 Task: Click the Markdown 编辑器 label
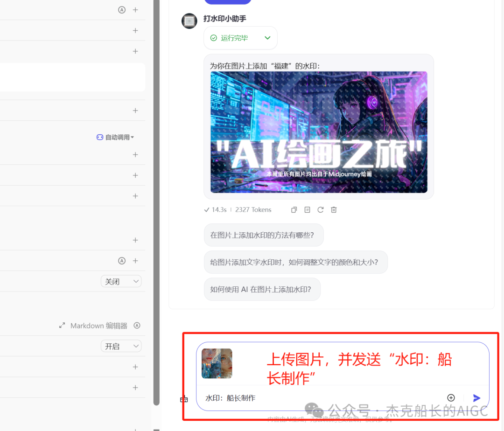click(x=98, y=326)
